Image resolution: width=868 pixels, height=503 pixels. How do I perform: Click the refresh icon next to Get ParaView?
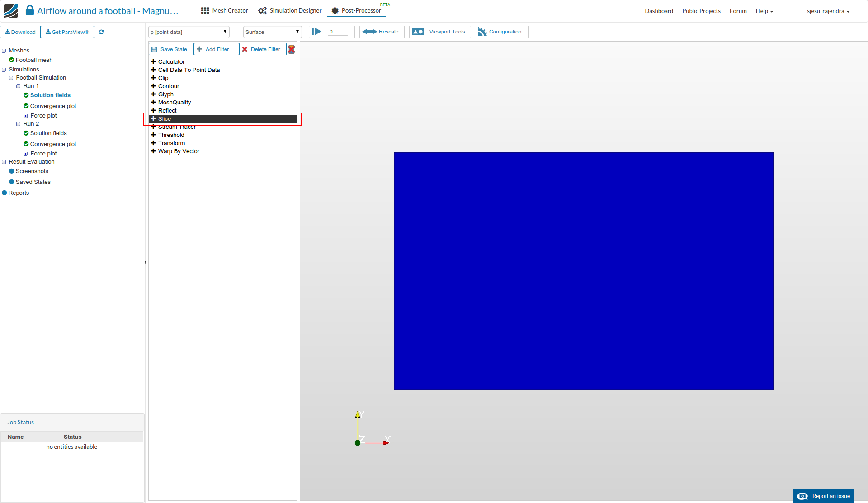tap(101, 32)
